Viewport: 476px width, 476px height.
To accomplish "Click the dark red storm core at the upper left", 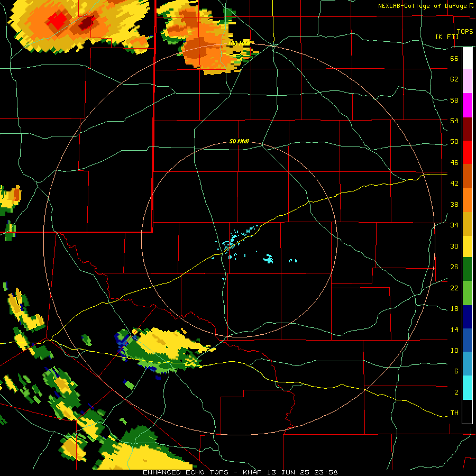I will tap(87, 22).
